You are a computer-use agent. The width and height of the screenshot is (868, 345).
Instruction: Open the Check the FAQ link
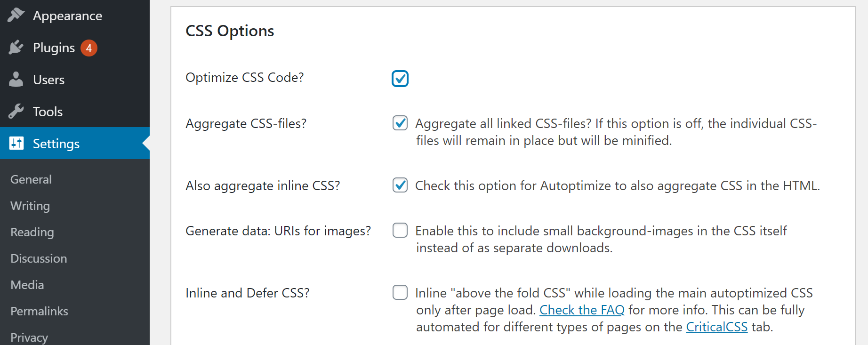tap(582, 310)
